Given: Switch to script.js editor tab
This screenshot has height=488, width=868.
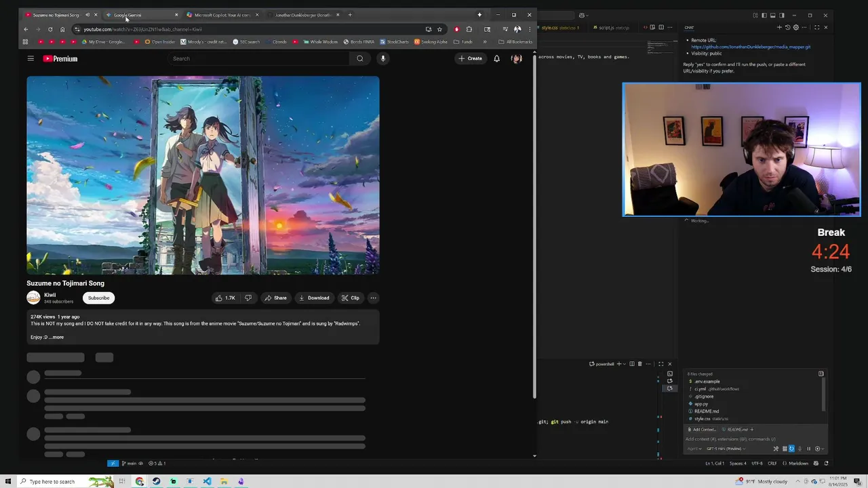Looking at the screenshot, I should pos(611,28).
